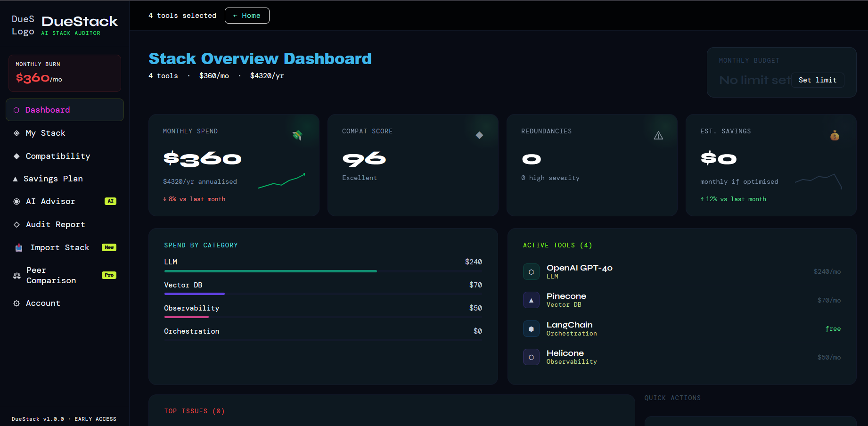Select the OpenAI GPT-4o tool name
868x426 pixels.
point(580,268)
